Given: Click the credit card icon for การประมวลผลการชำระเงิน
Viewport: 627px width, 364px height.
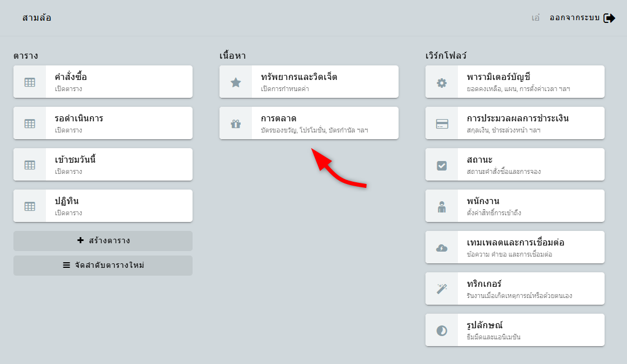Looking at the screenshot, I should click(442, 124).
